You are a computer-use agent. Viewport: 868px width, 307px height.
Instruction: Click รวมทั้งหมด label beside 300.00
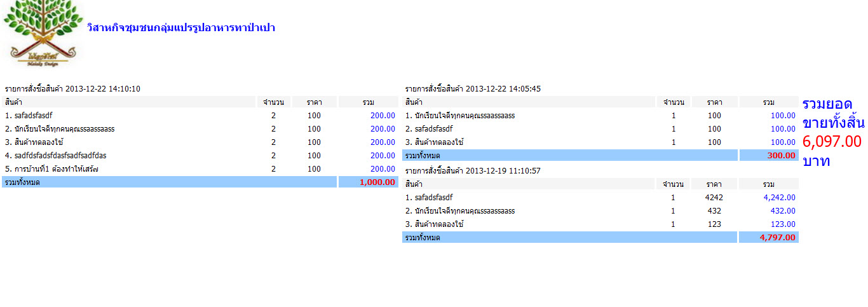pos(423,156)
